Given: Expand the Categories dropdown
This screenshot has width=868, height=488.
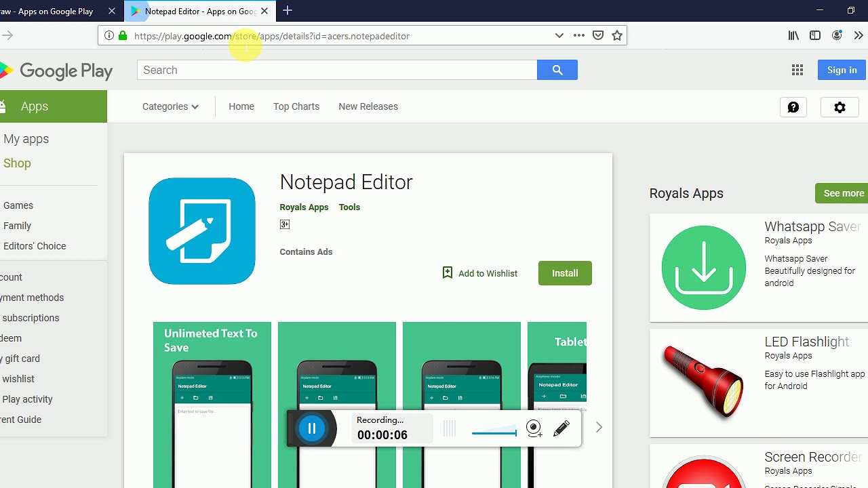Looking at the screenshot, I should tap(170, 106).
